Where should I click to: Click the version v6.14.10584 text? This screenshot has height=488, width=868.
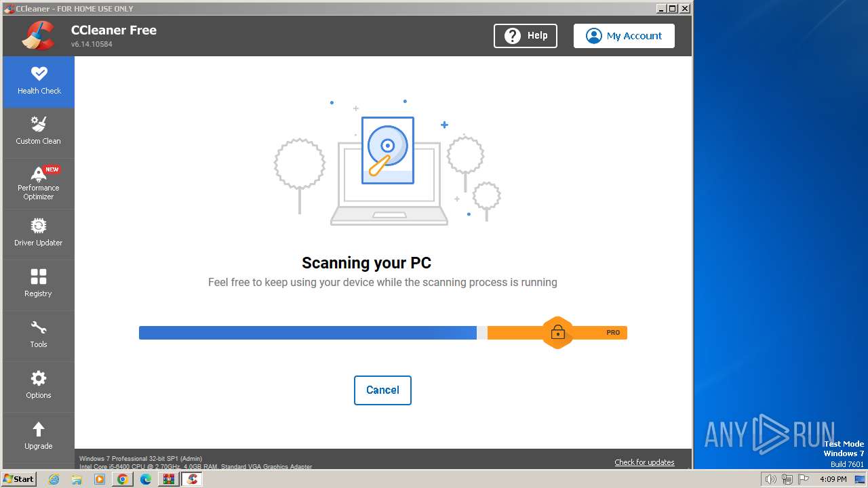pyautogui.click(x=92, y=44)
